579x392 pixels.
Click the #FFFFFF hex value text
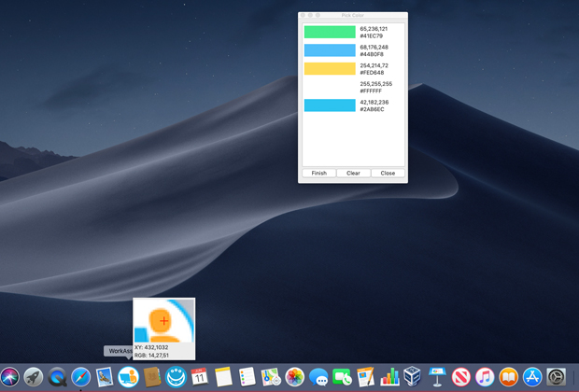pos(371,91)
